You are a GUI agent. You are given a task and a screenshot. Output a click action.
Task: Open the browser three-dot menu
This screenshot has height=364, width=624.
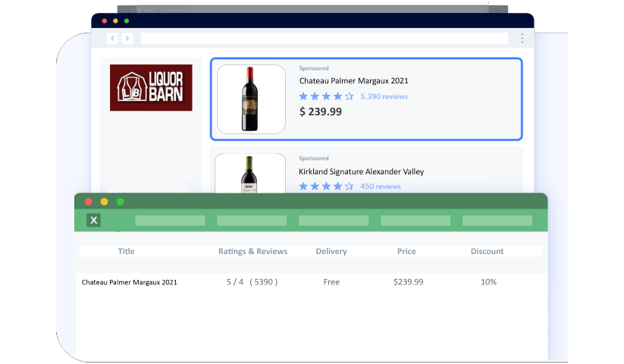point(522,38)
